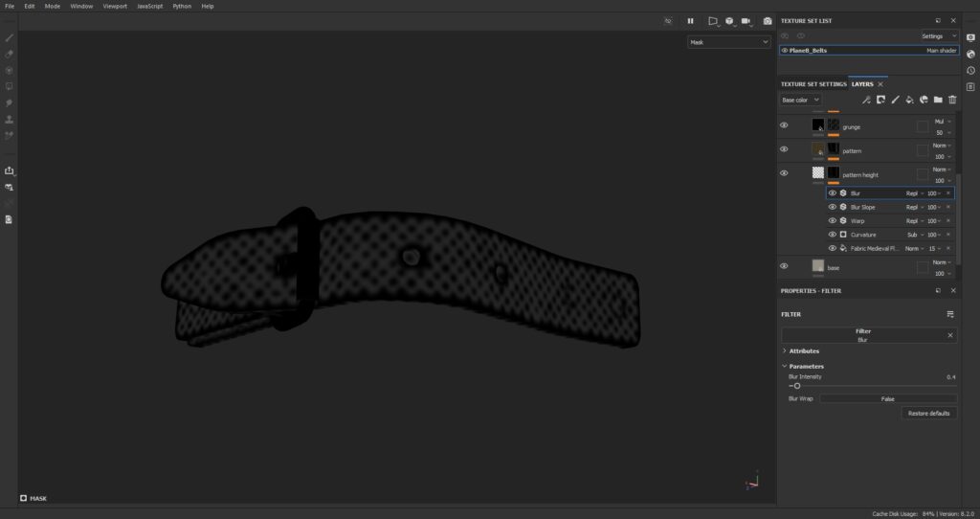Add a paint layer with the brush icon
Screen dimensions: 980x519
[x=895, y=100]
